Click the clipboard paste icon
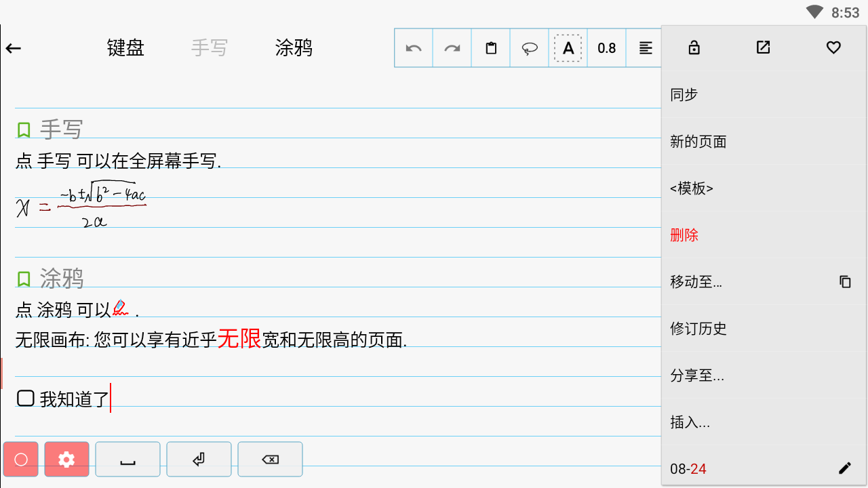The width and height of the screenshot is (868, 488). (x=491, y=48)
